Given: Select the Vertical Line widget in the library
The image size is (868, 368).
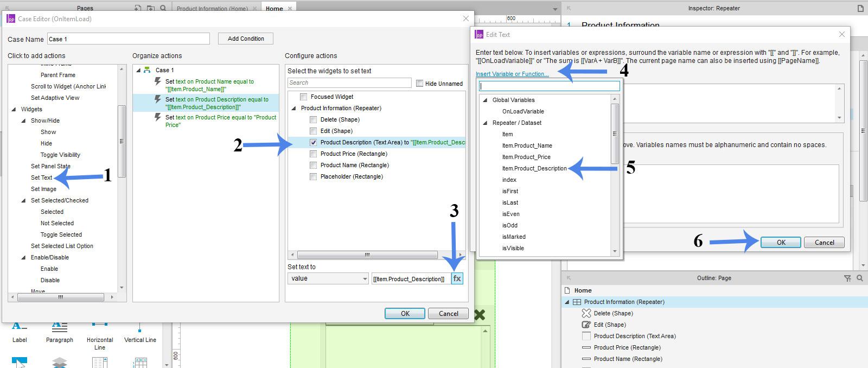Looking at the screenshot, I should (x=140, y=332).
